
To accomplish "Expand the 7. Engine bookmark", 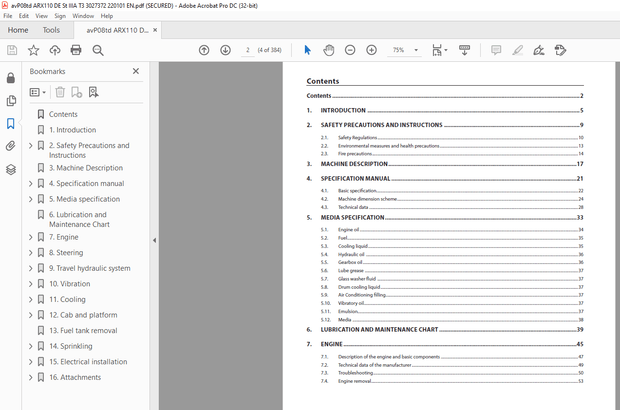I will [x=31, y=237].
